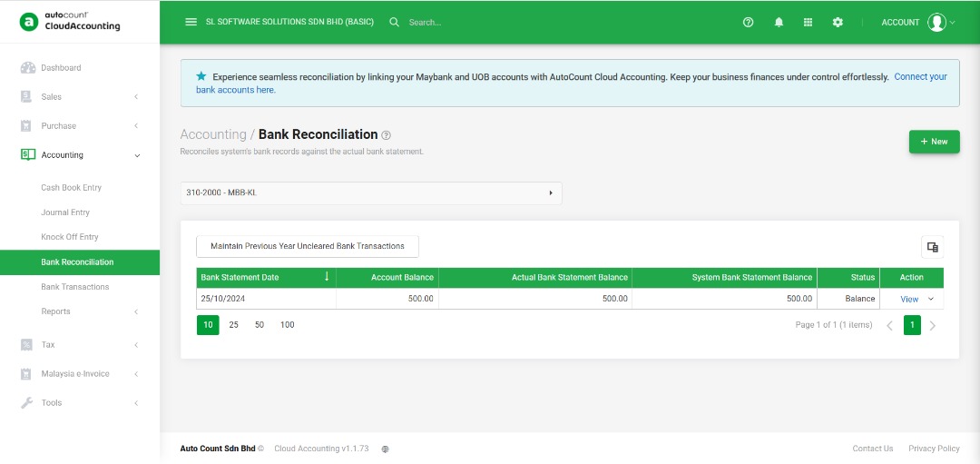Open the notifications bell icon

tap(779, 22)
